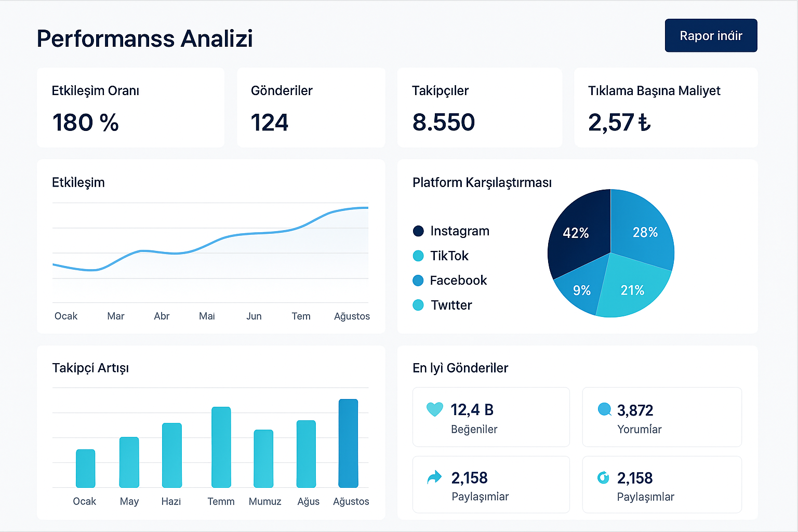Select the 42% Instagram pie slice

[x=577, y=233]
